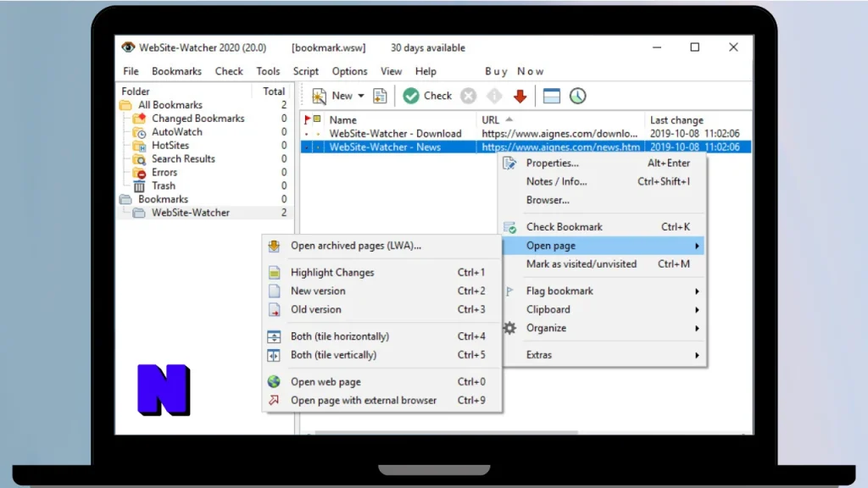Select the WebSite-Watcher - Download bookmark row
This screenshot has width=868, height=488.
point(526,133)
